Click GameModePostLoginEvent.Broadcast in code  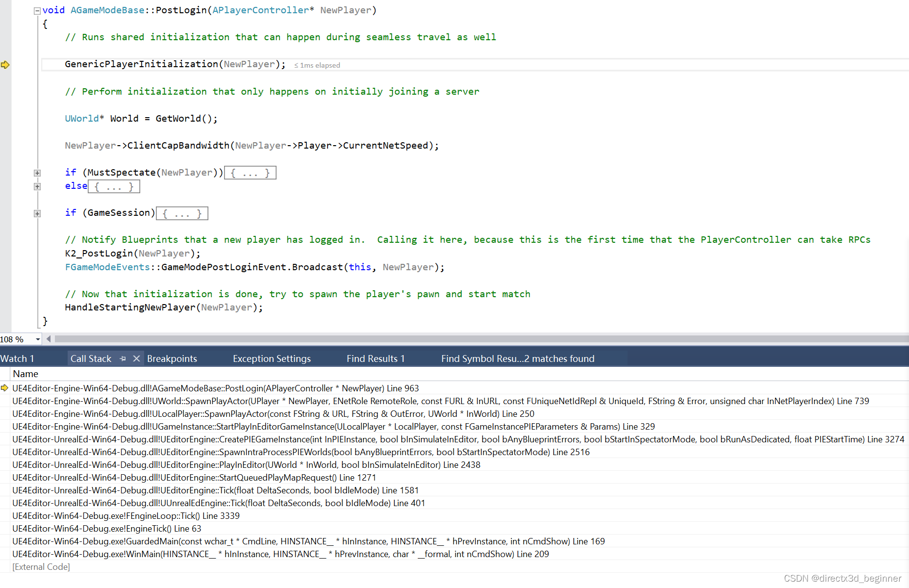(252, 267)
